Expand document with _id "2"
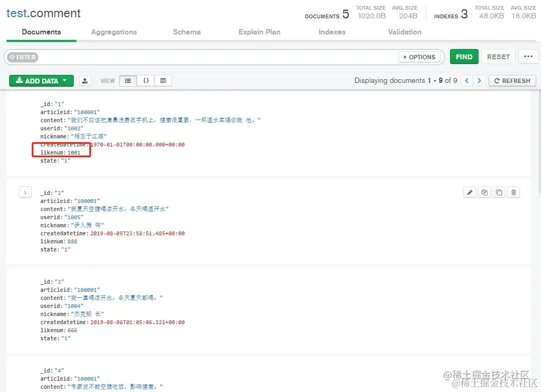 coord(25,193)
